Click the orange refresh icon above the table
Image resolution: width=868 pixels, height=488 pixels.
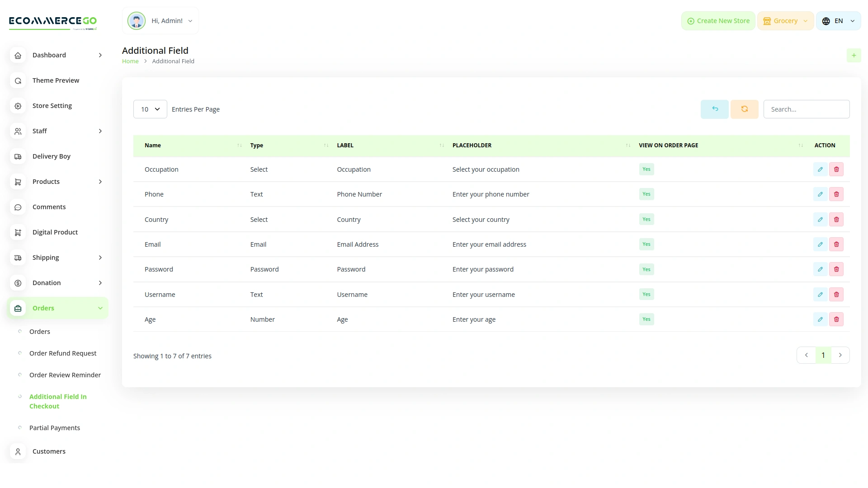tap(744, 109)
